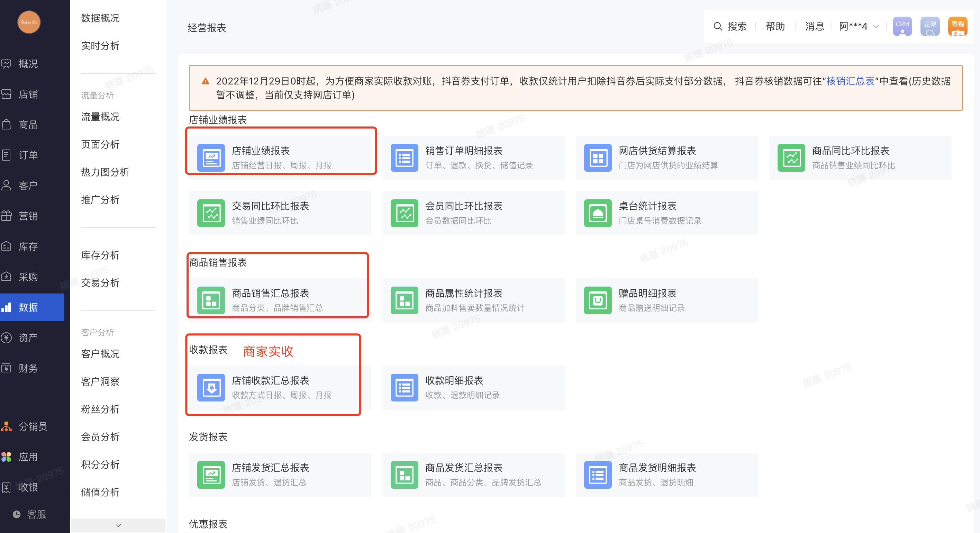Open 网店供货结算报表 grid icon
Viewport: 980px width, 533px height.
click(597, 157)
